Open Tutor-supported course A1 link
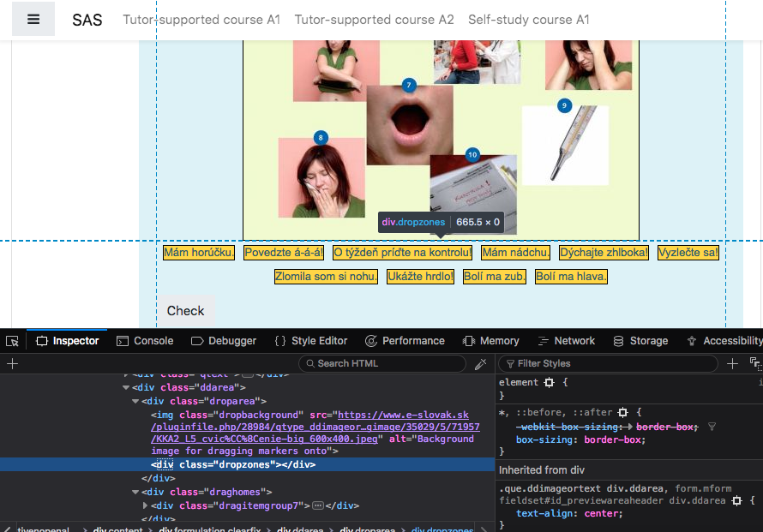The height and width of the screenshot is (532, 763). (x=201, y=20)
